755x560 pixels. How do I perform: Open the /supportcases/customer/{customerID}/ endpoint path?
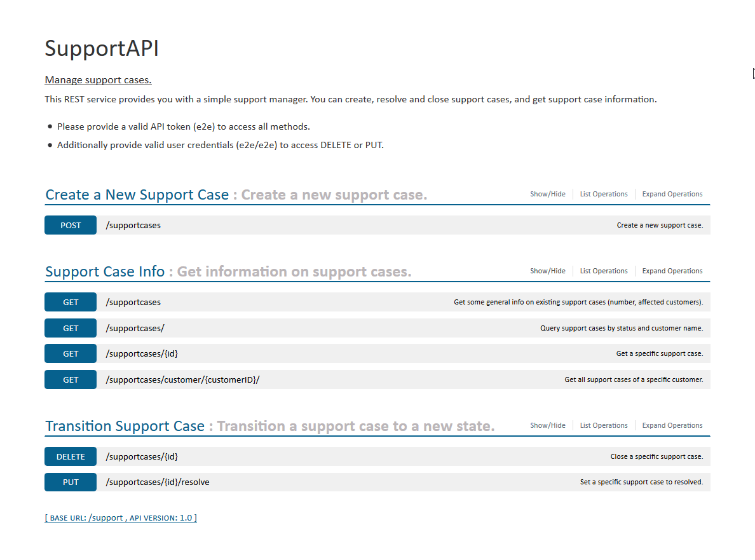coord(182,380)
